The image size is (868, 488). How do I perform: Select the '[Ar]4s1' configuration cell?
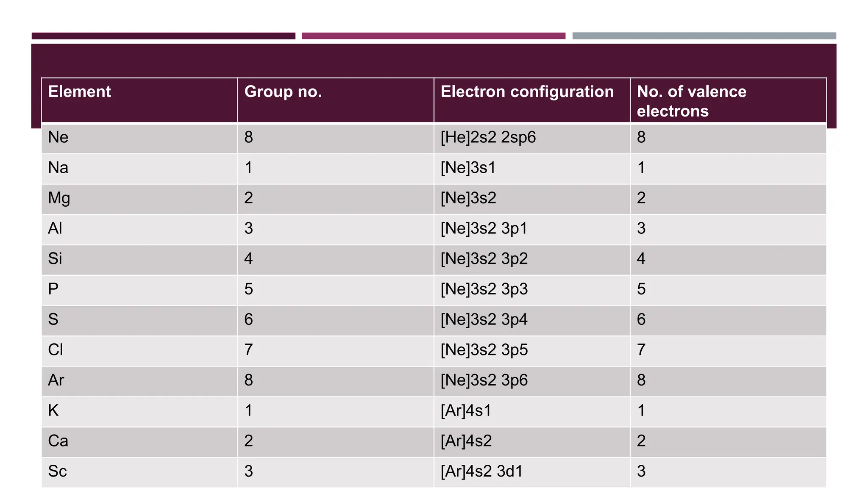point(466,411)
